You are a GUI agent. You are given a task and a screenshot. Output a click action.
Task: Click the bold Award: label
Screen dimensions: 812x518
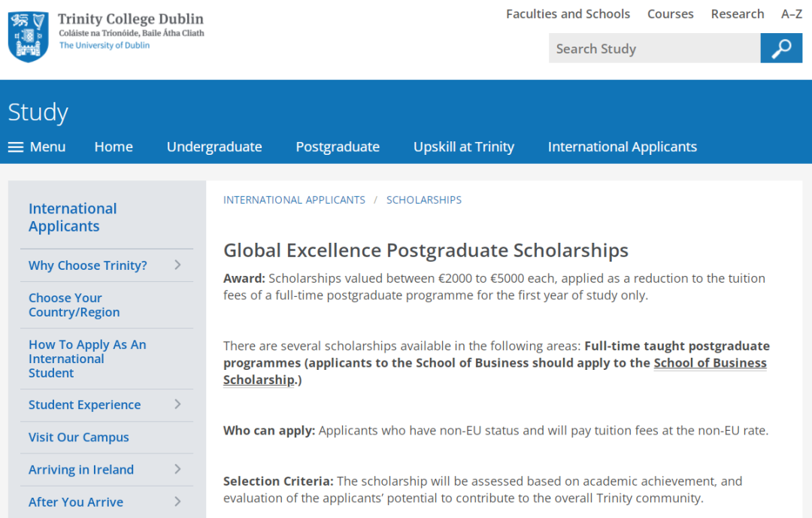(x=244, y=278)
